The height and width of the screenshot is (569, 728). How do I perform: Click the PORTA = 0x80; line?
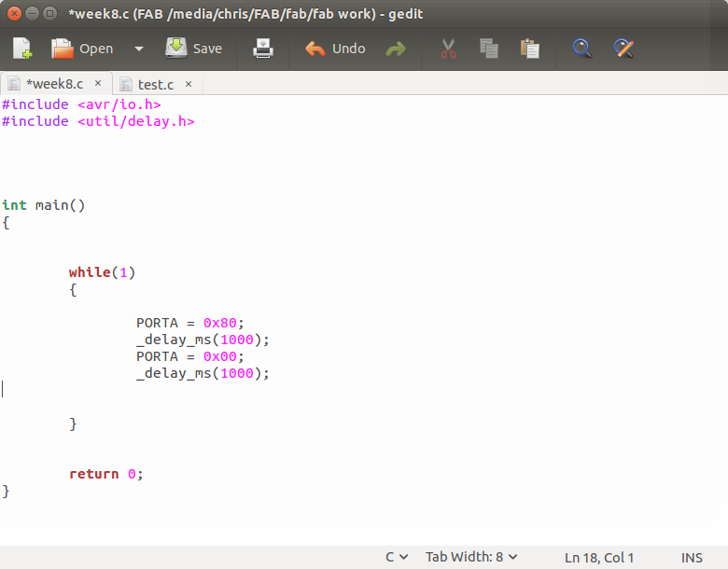click(189, 323)
